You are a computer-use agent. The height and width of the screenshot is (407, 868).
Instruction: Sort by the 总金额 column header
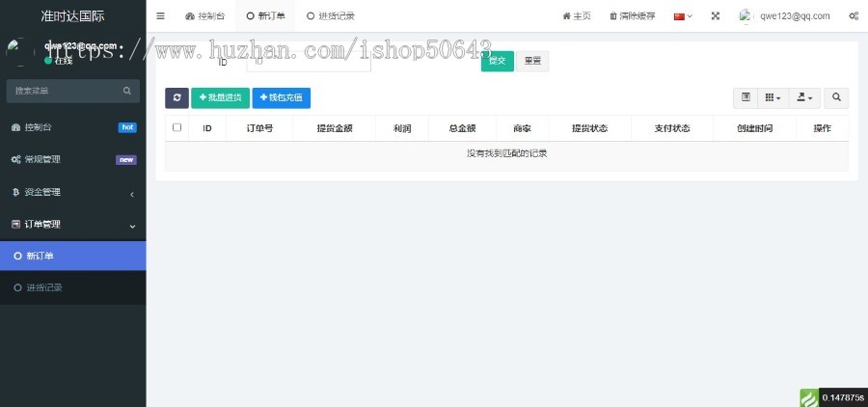pos(462,128)
